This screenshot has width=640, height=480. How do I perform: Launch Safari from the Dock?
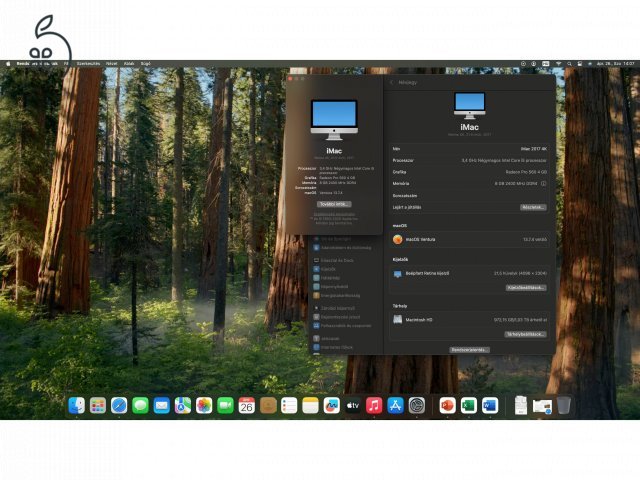point(119,406)
